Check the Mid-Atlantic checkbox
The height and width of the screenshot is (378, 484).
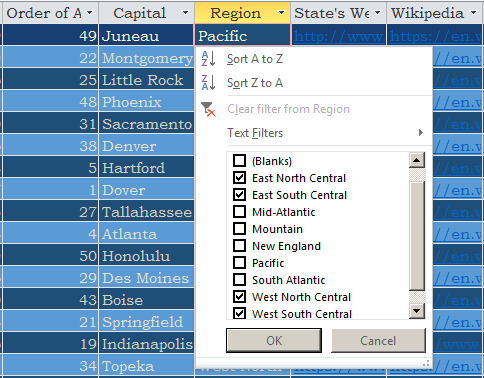click(x=239, y=212)
